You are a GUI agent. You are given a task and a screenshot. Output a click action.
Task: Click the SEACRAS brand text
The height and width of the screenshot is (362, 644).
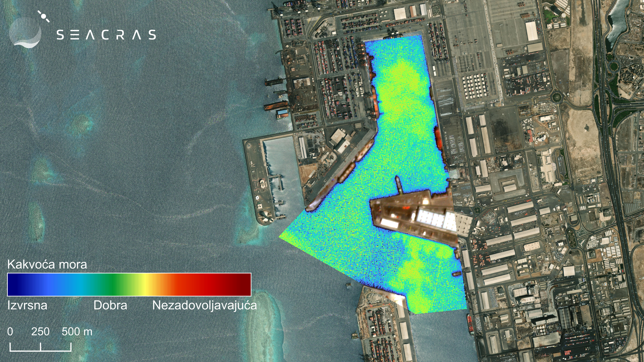tap(106, 35)
